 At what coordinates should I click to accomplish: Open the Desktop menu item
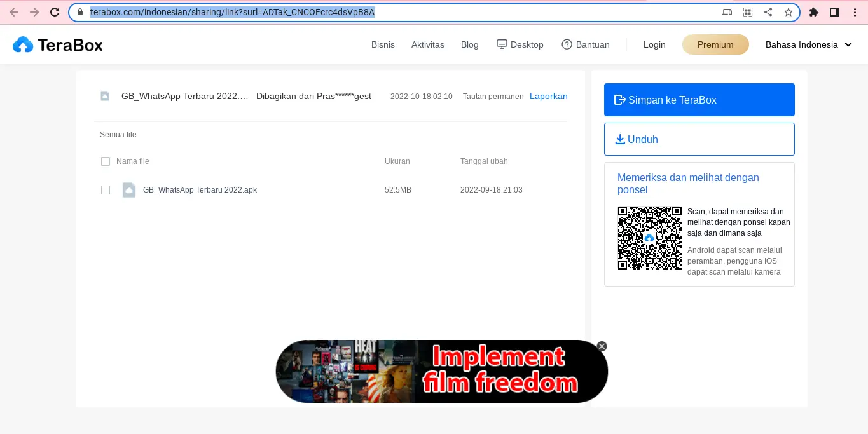pos(520,44)
